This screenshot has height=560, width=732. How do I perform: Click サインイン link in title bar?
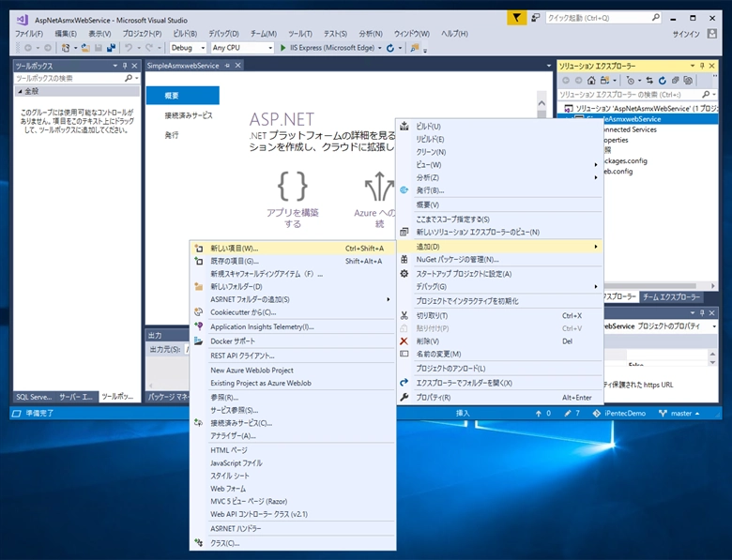click(x=686, y=34)
